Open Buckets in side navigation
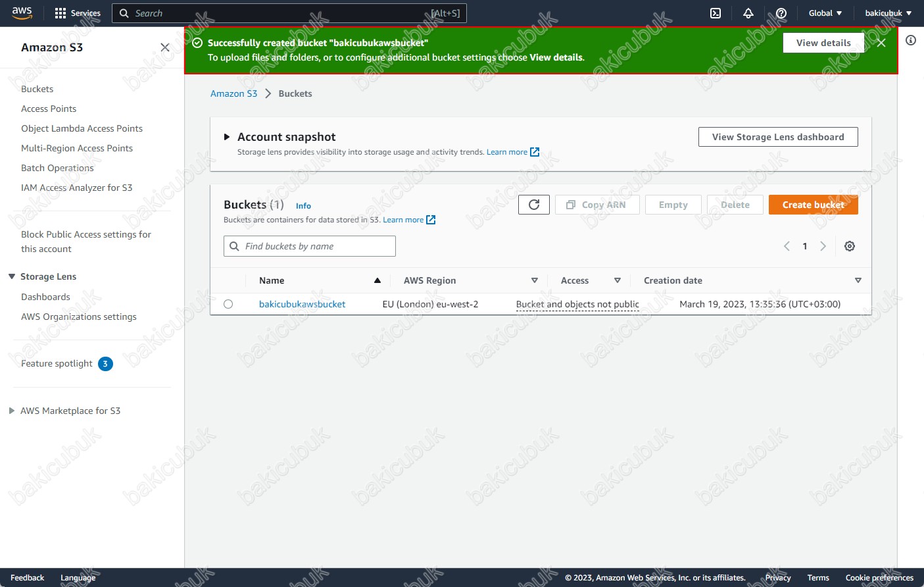 point(37,89)
